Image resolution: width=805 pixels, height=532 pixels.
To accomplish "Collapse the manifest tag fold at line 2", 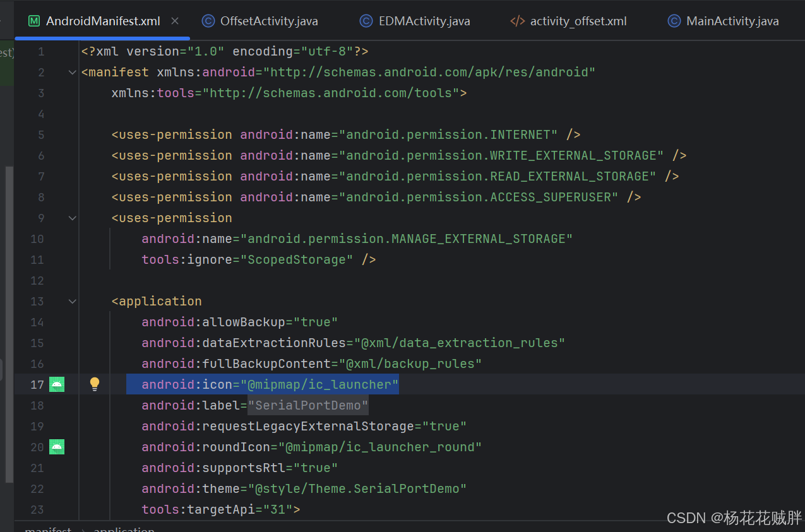I will (72, 73).
